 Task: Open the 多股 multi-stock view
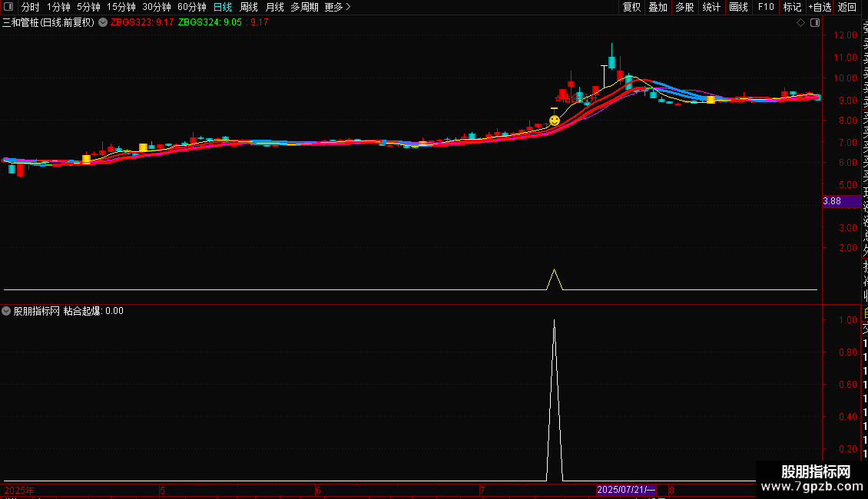pos(684,7)
